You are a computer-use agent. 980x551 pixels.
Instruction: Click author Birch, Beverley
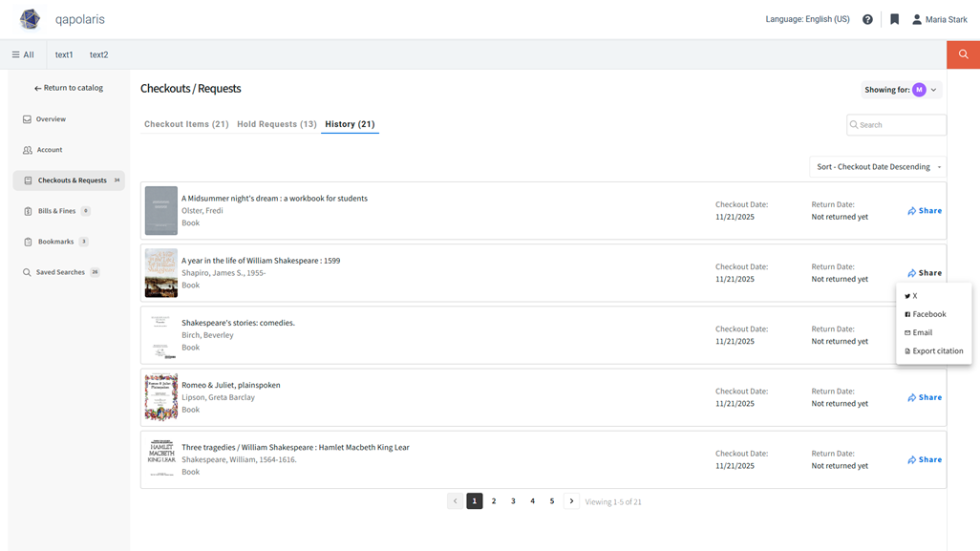point(207,335)
